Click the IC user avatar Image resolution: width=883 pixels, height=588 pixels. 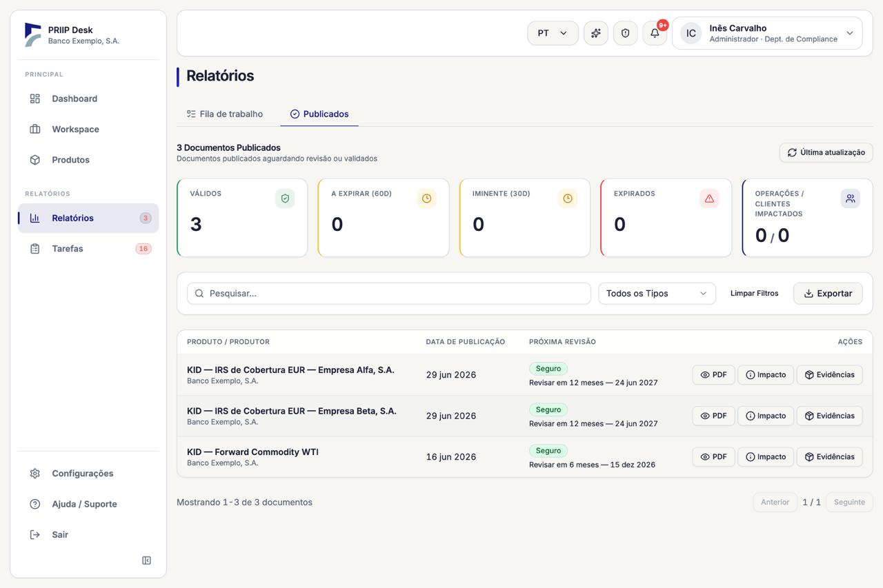click(691, 33)
